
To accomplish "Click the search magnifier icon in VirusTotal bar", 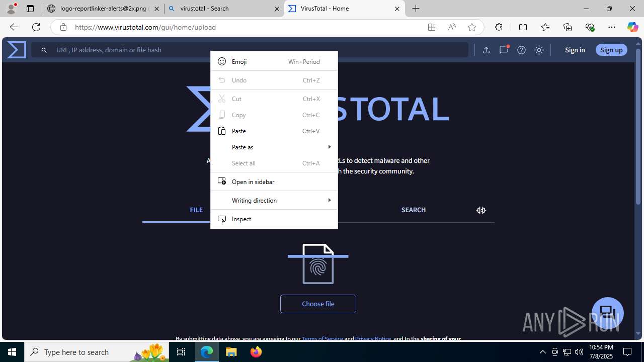I will 44,50.
